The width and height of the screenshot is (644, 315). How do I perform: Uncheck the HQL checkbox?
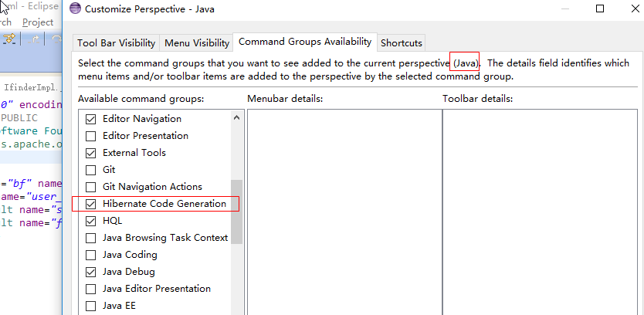pyautogui.click(x=90, y=222)
